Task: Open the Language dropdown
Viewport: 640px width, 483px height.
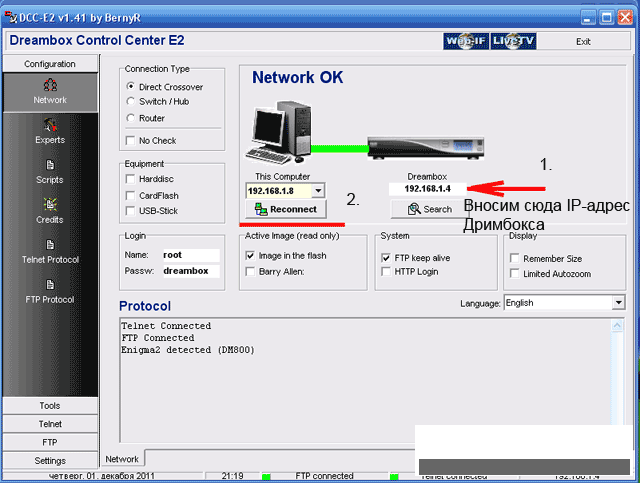Action: click(x=617, y=302)
